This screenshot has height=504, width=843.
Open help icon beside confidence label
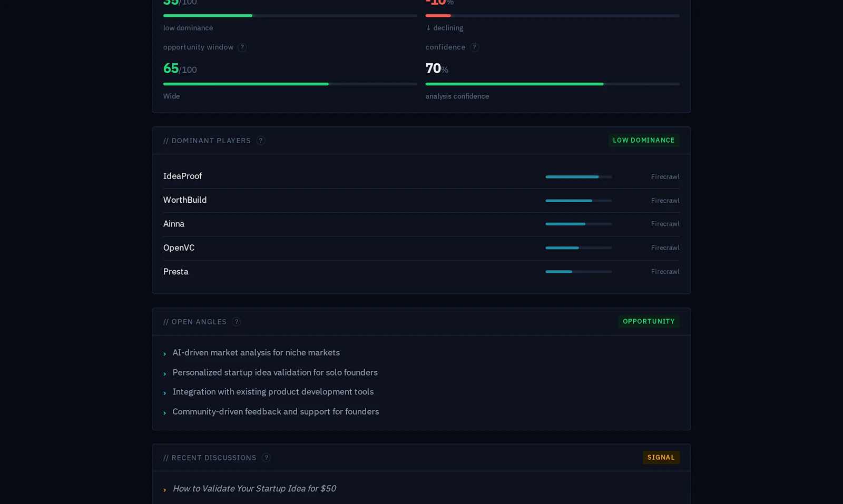(474, 47)
